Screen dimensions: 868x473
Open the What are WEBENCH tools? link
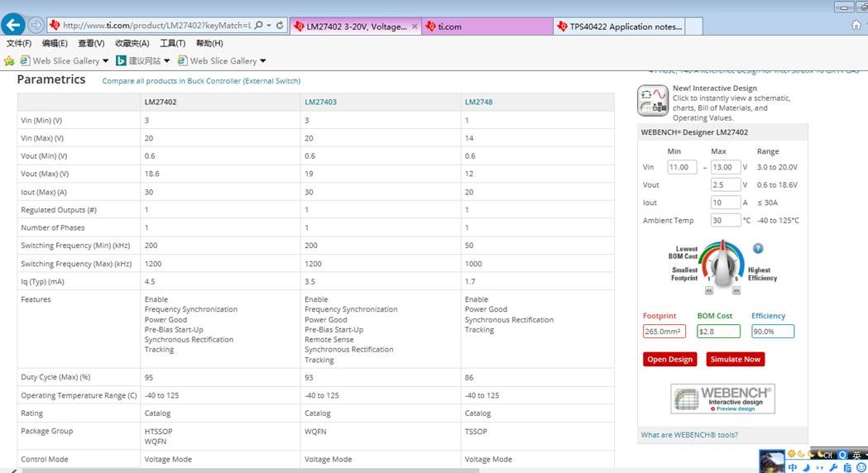[x=689, y=435]
